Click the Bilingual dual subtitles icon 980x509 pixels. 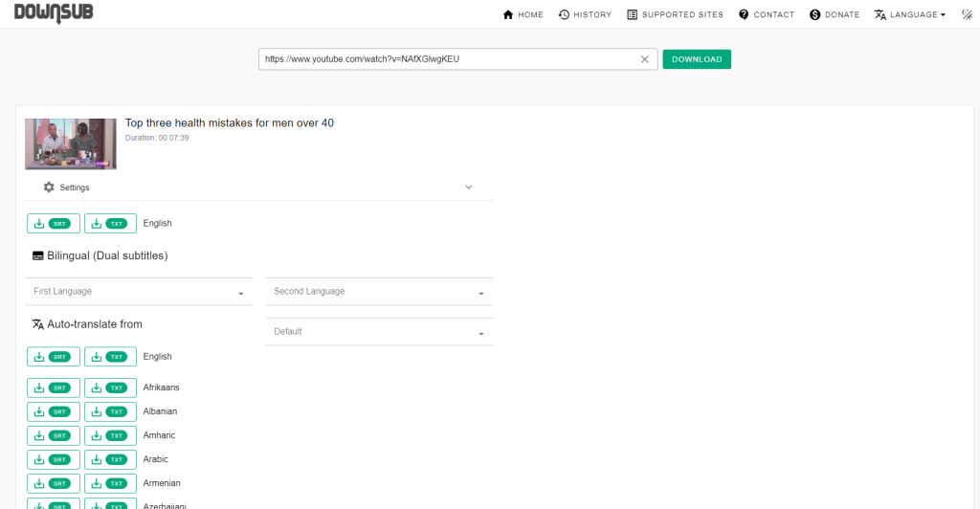click(x=38, y=256)
